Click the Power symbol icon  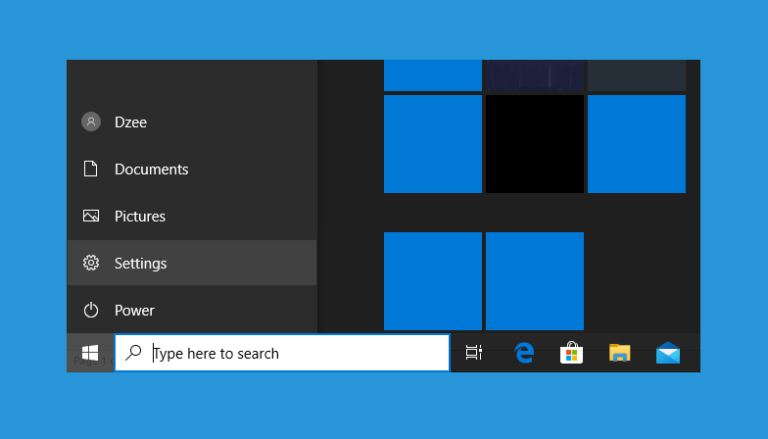tap(91, 310)
